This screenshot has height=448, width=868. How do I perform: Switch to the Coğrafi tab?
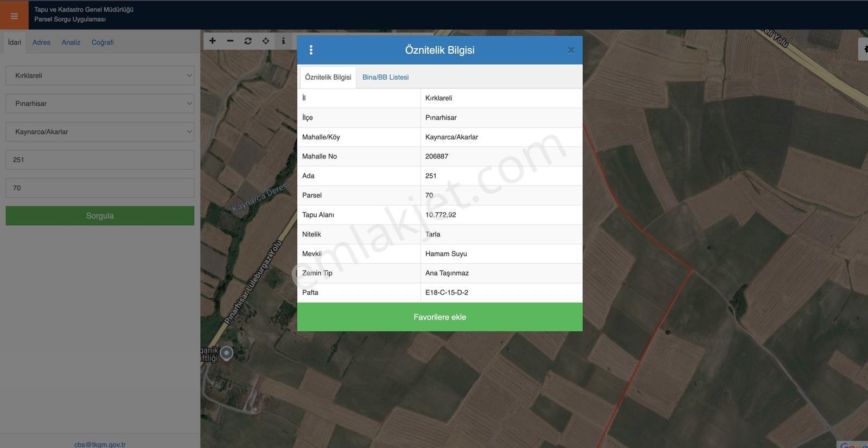pyautogui.click(x=103, y=42)
